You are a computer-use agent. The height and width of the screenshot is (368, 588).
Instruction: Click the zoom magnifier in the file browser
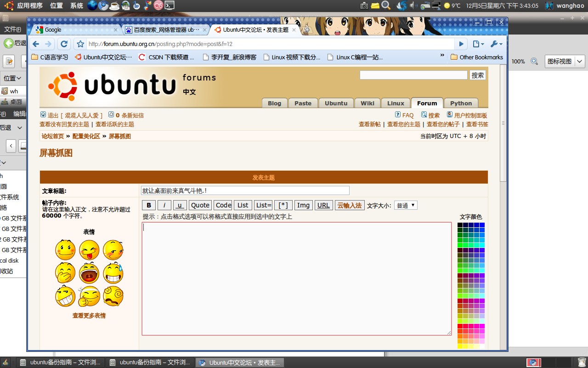(534, 61)
